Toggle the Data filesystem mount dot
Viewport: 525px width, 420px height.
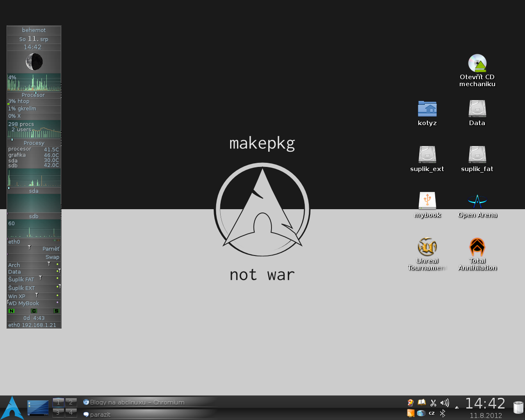pyautogui.click(x=57, y=271)
